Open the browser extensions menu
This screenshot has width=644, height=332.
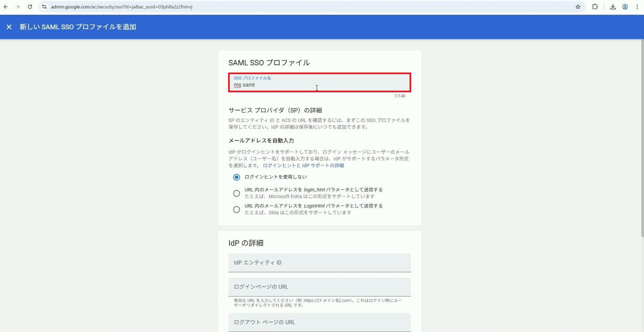click(595, 7)
